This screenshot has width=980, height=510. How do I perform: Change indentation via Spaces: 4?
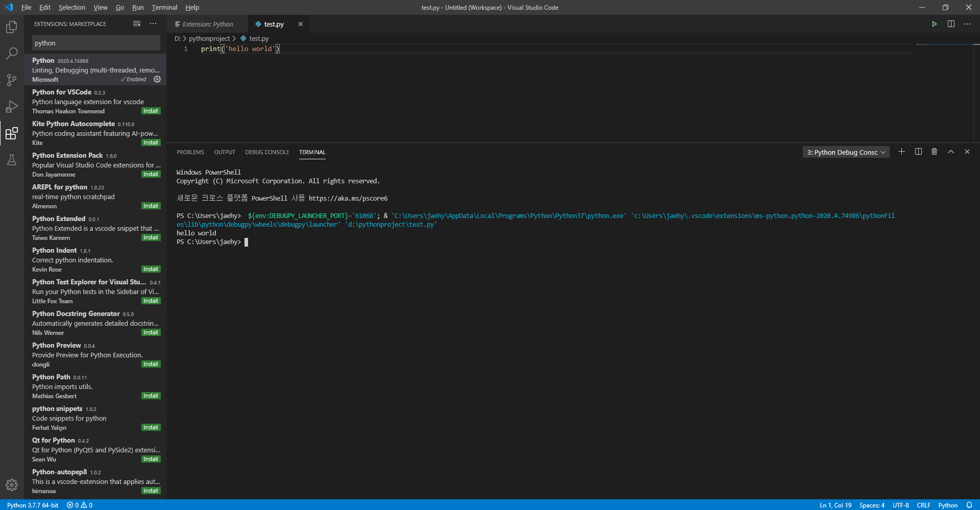pyautogui.click(x=872, y=505)
